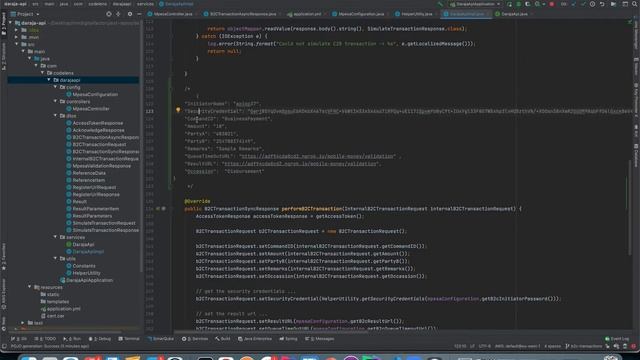
Task: Open the SonarQube tool window
Action: point(161,339)
